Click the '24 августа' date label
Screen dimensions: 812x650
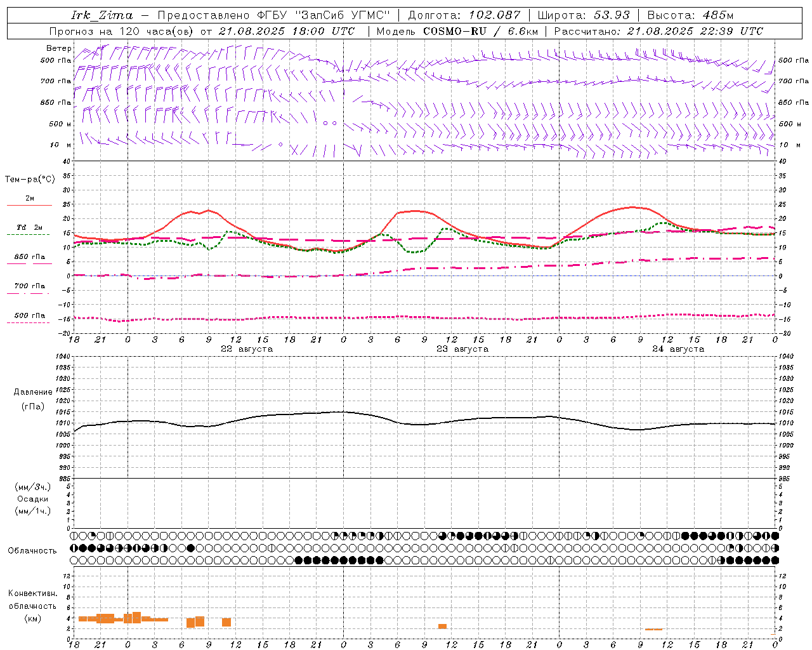pyautogui.click(x=678, y=349)
